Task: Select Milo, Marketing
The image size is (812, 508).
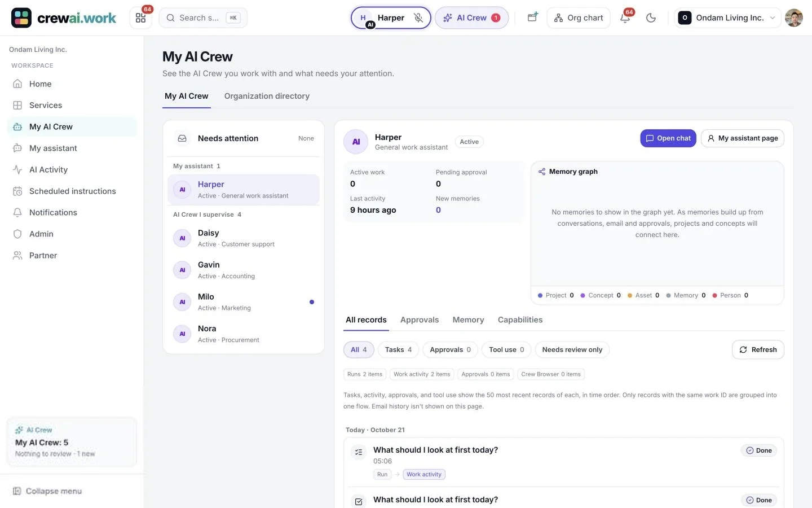Action: coord(244,302)
